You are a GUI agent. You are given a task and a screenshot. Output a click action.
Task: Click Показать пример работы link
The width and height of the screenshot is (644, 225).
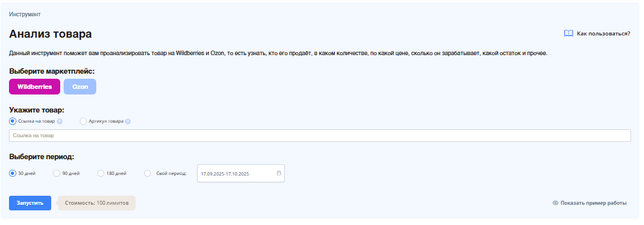point(593,203)
